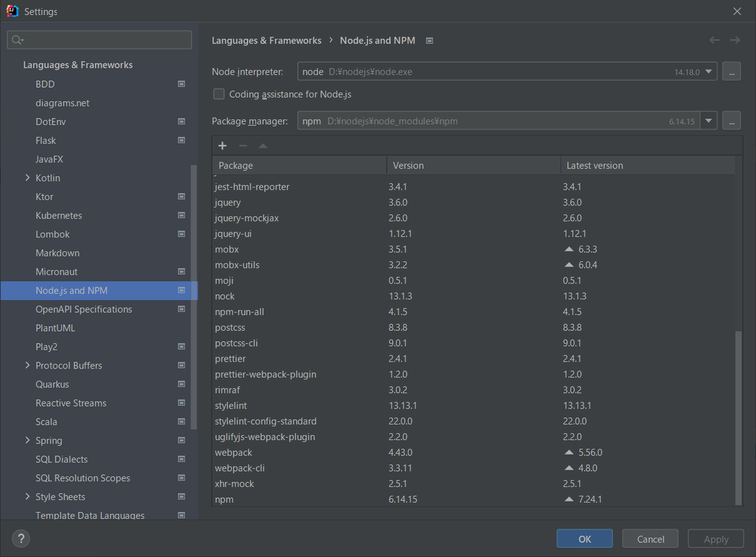Click browse button for Node interpreter

pyautogui.click(x=731, y=72)
